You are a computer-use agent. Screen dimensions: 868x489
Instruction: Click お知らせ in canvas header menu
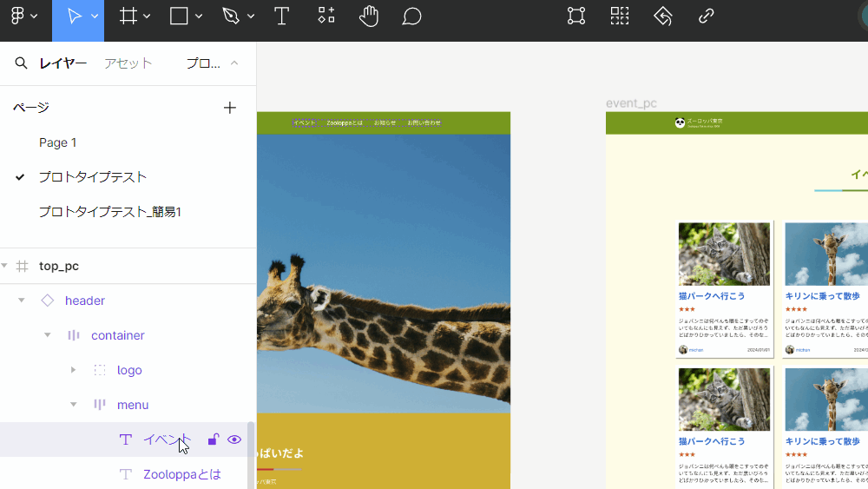click(x=385, y=123)
